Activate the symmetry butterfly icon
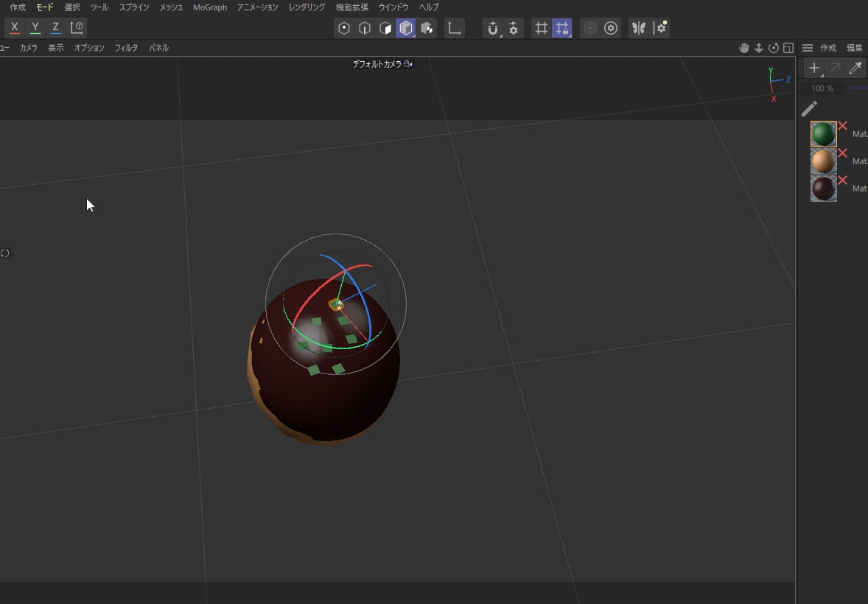868x604 pixels. [638, 28]
